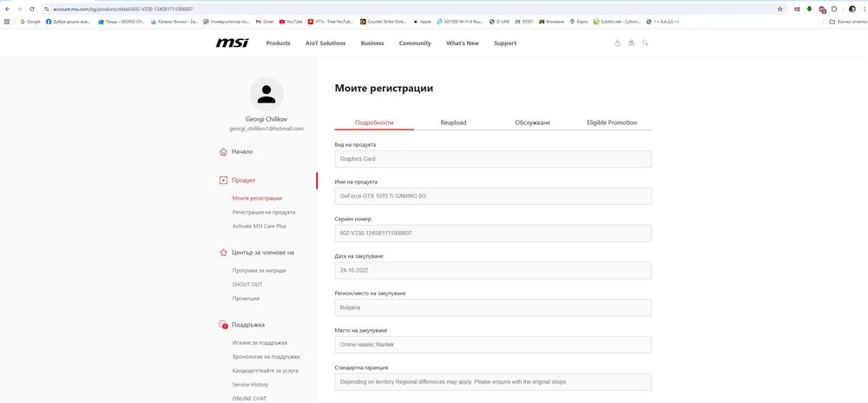Switch to the Reupload tab
This screenshot has width=868, height=403.
[453, 122]
